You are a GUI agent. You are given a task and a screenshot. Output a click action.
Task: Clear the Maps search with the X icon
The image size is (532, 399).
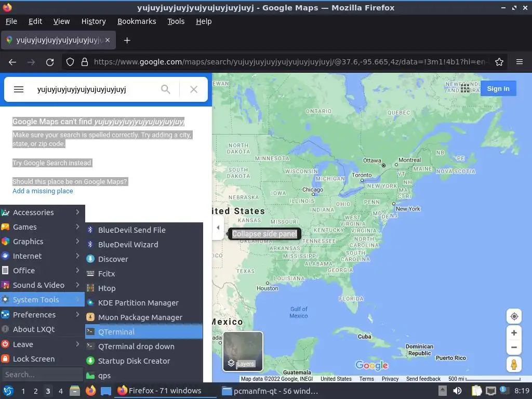coord(194,89)
